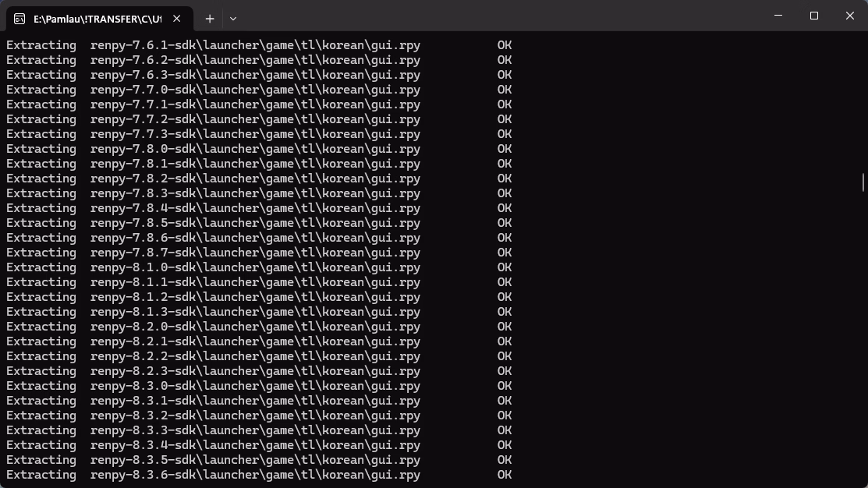Click the OK status for renpy-7.7.0-sdk
The height and width of the screenshot is (488, 868).
coord(505,90)
